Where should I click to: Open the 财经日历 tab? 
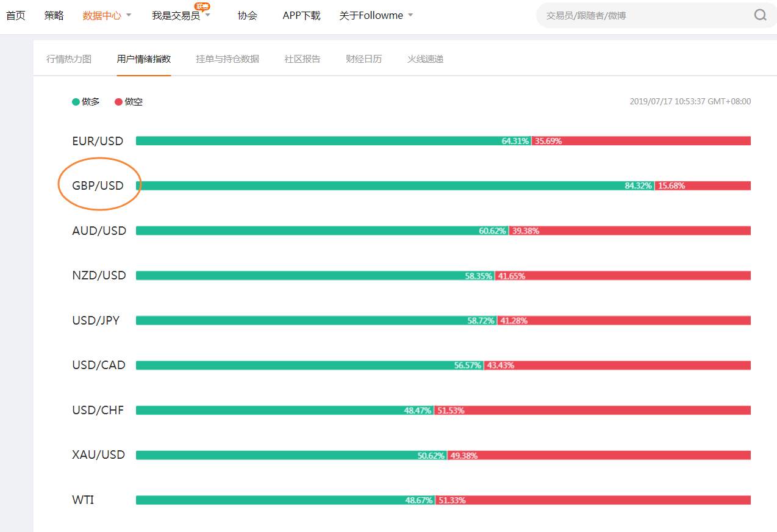[x=364, y=59]
